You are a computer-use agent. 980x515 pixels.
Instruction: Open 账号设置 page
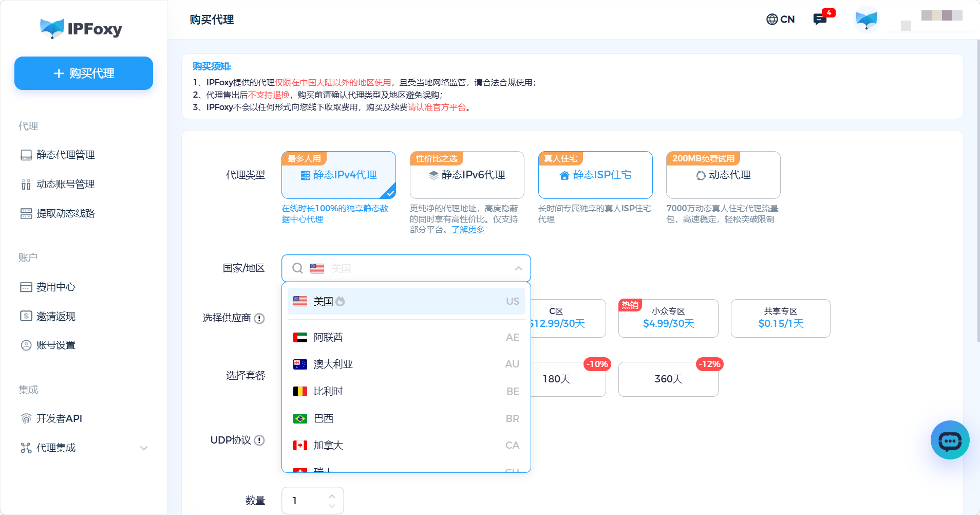coord(55,345)
